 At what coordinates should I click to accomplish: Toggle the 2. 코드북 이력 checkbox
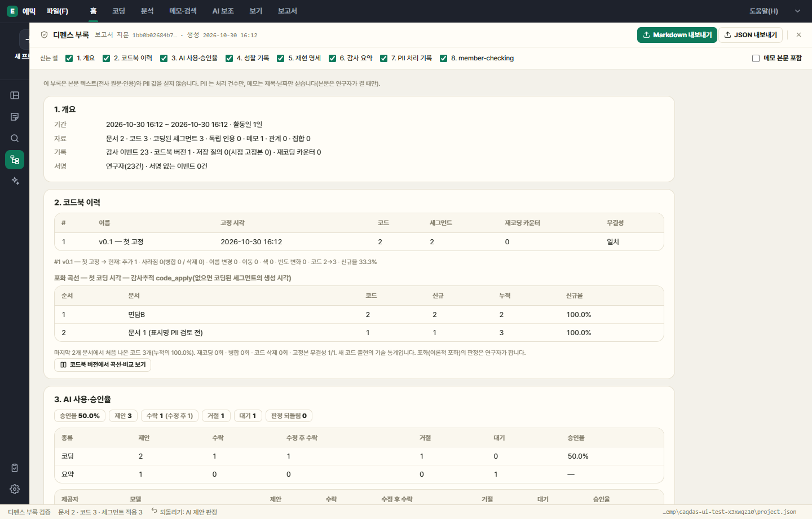106,58
